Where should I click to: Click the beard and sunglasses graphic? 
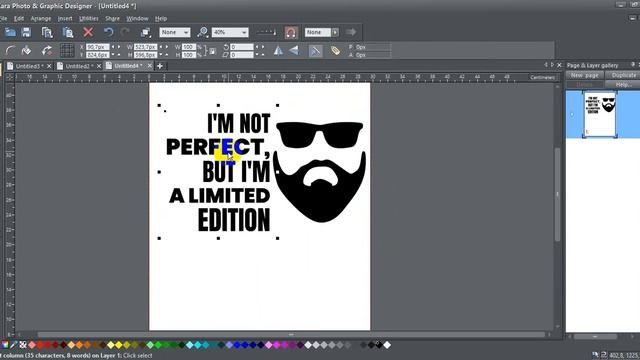pos(319,171)
